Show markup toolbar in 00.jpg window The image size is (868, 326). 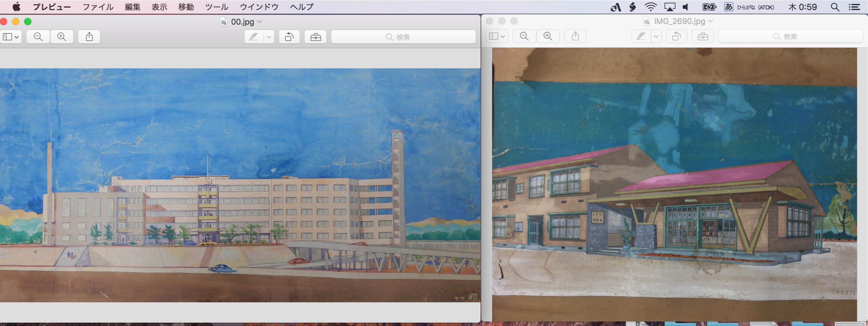coord(315,37)
